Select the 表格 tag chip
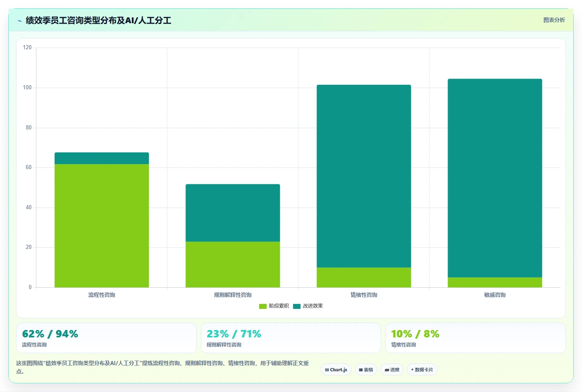 366,370
